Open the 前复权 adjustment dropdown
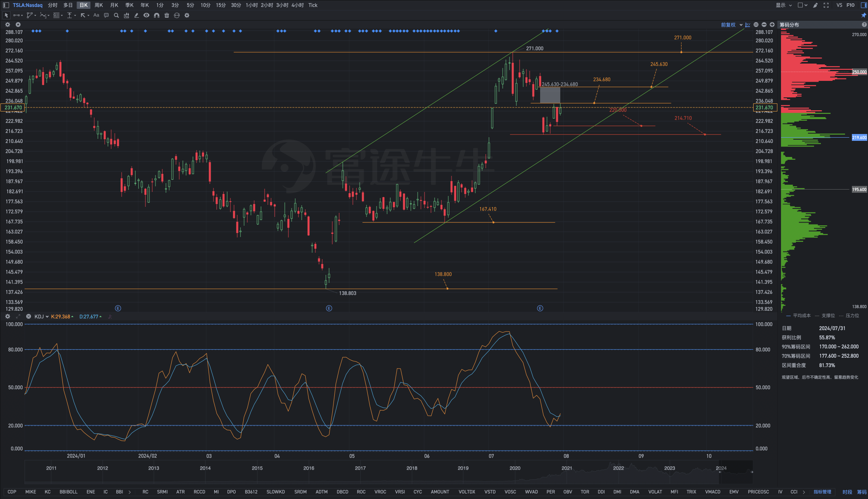This screenshot has height=499, width=868. coord(732,25)
